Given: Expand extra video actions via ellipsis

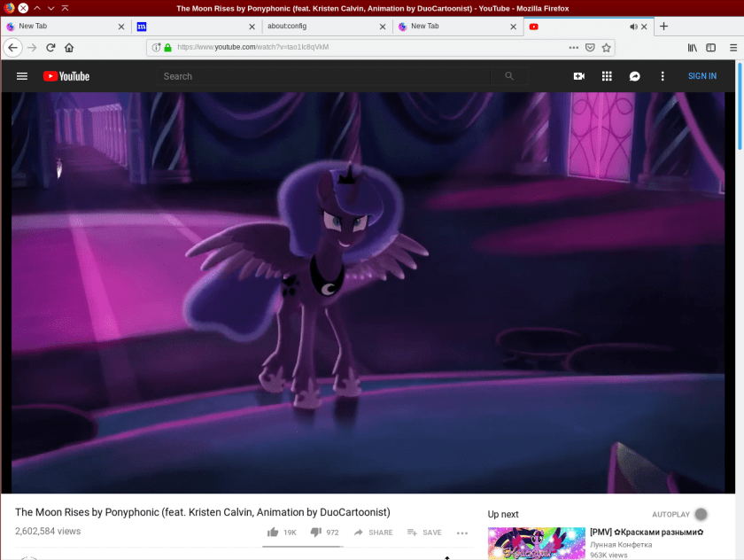Looking at the screenshot, I should (x=461, y=532).
